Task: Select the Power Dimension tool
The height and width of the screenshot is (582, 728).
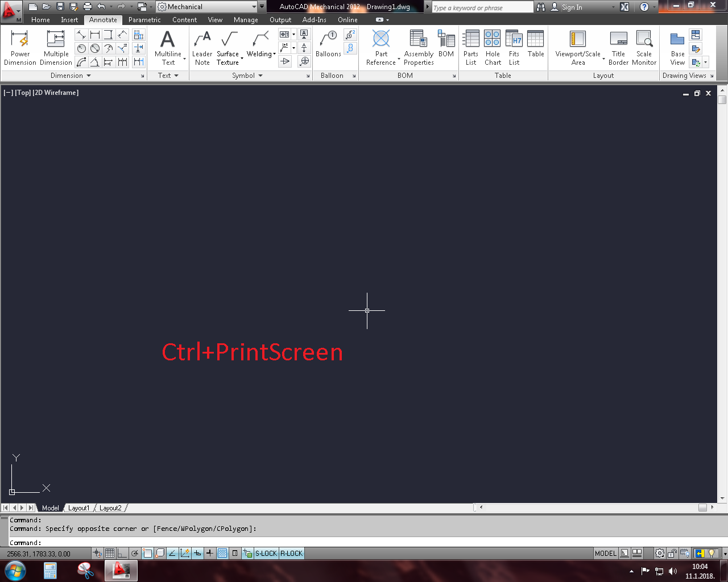Action: coord(20,48)
